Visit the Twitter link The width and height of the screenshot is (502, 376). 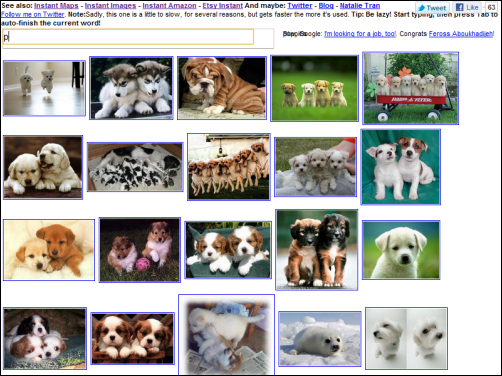tap(300, 6)
